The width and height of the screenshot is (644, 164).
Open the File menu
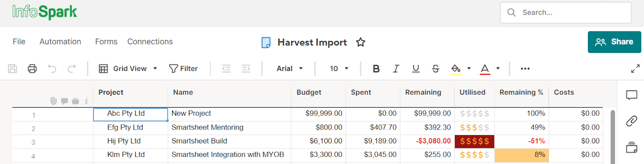(x=19, y=42)
